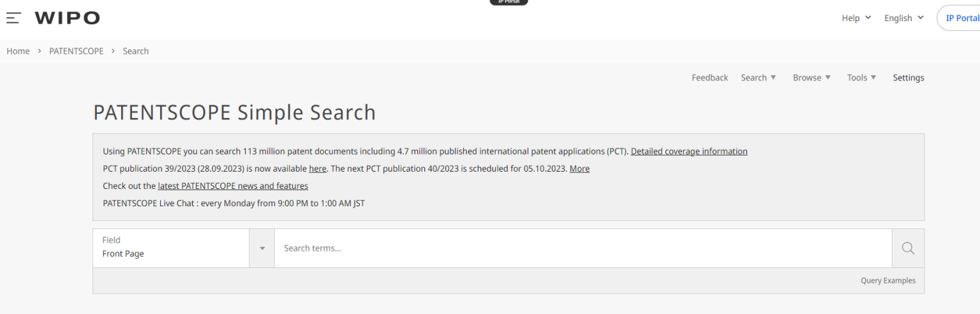Click the IP Portal button

coord(961,18)
